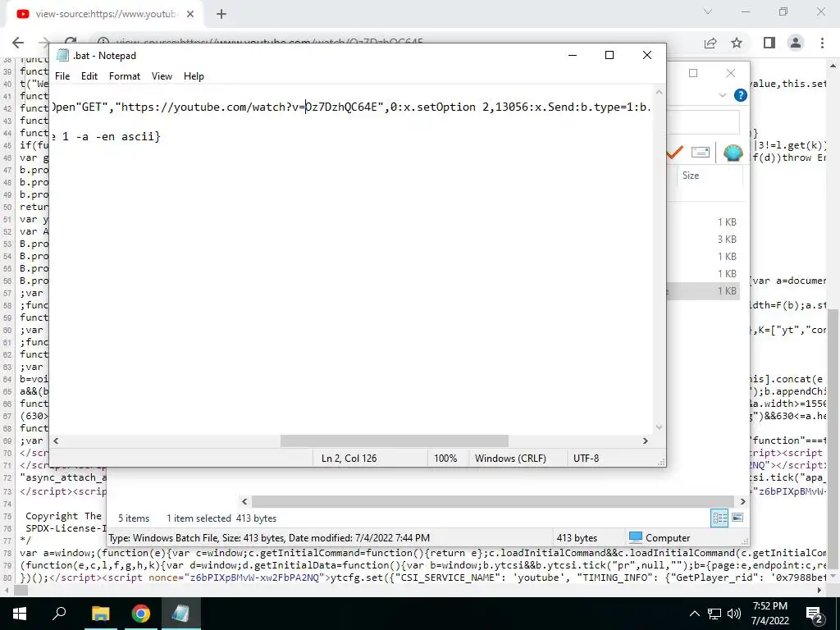840x630 pixels.
Task: Select the view-source YouTube browser tab
Action: click(x=104, y=14)
